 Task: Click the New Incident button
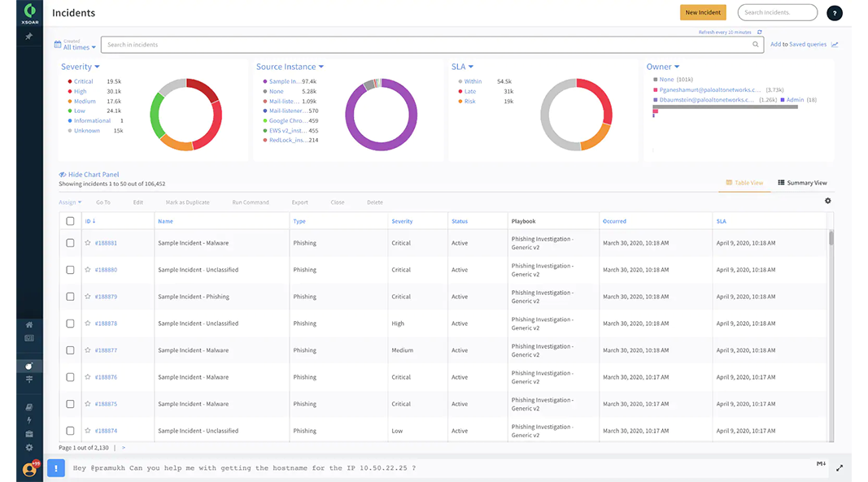pos(703,12)
